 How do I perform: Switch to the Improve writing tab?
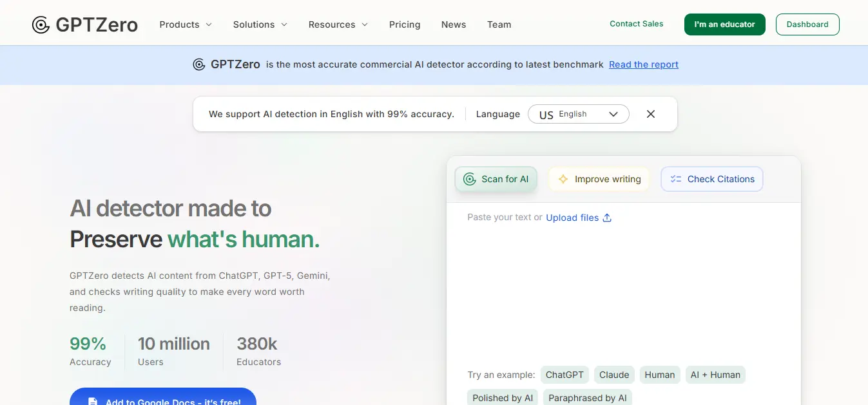click(x=599, y=179)
